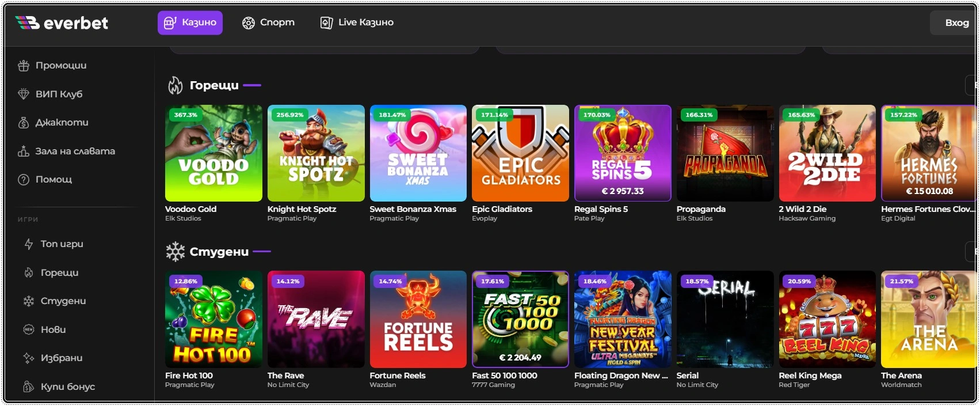Click Pate Play provider under Regal Spins 5
Viewport: 980px width, 406px height.
[x=589, y=218]
